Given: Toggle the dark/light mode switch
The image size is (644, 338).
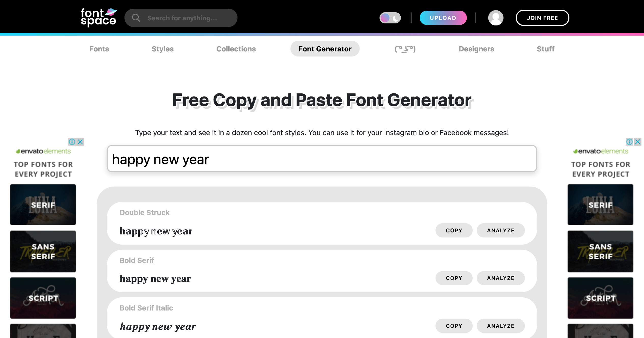Looking at the screenshot, I should tap(390, 18).
